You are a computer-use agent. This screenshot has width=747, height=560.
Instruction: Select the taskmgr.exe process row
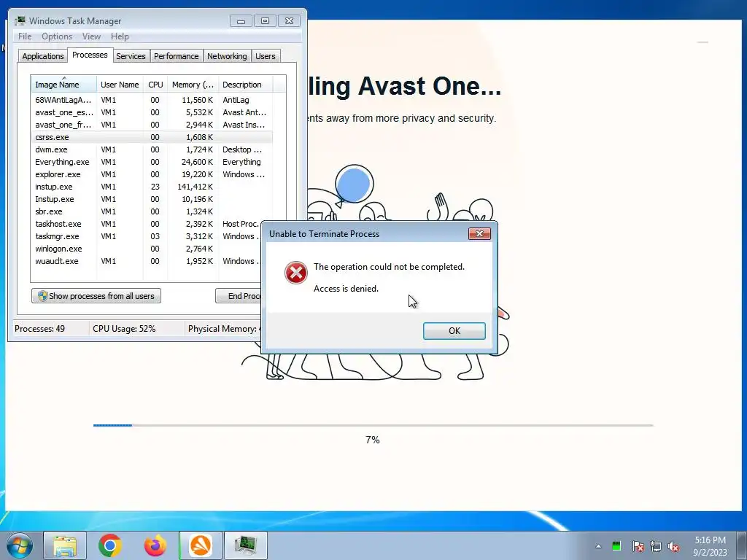(x=146, y=236)
